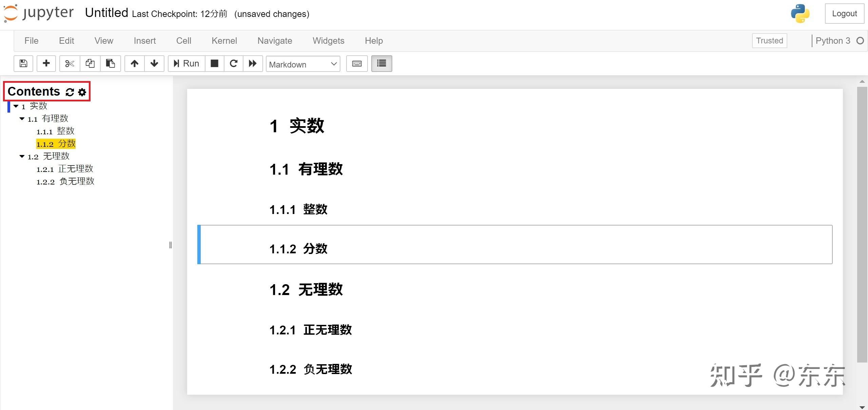Collapse the 1.1 有理数 tree section
The width and height of the screenshot is (868, 410).
22,119
